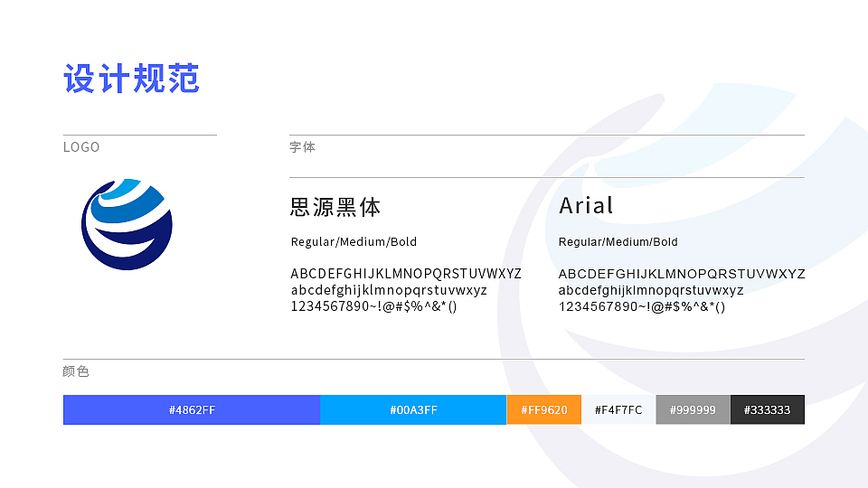Click the 颜色 section label
The height and width of the screenshot is (488, 868).
point(76,371)
